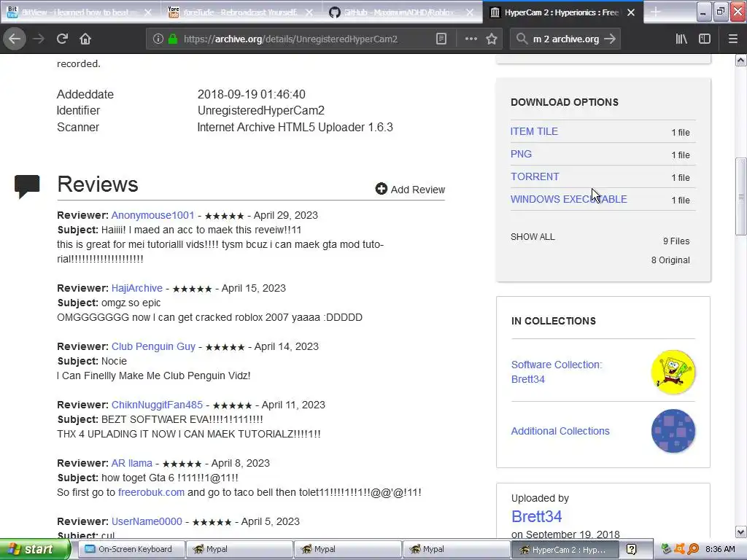
Task: Open reviewer AR llama profile
Action: (131, 463)
